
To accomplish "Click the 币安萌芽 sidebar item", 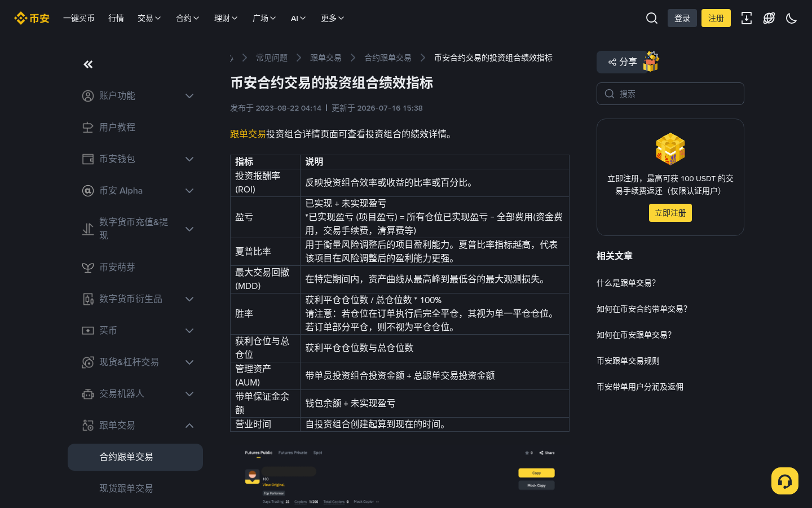I will [x=135, y=268].
